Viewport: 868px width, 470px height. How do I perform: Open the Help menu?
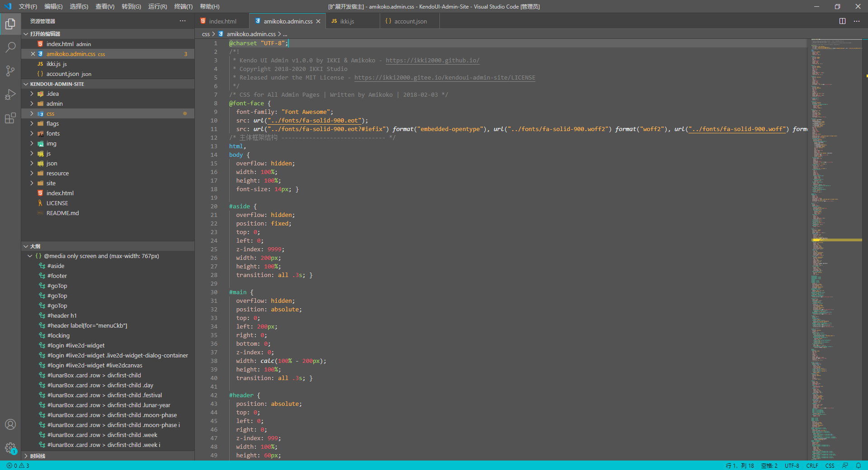210,6
